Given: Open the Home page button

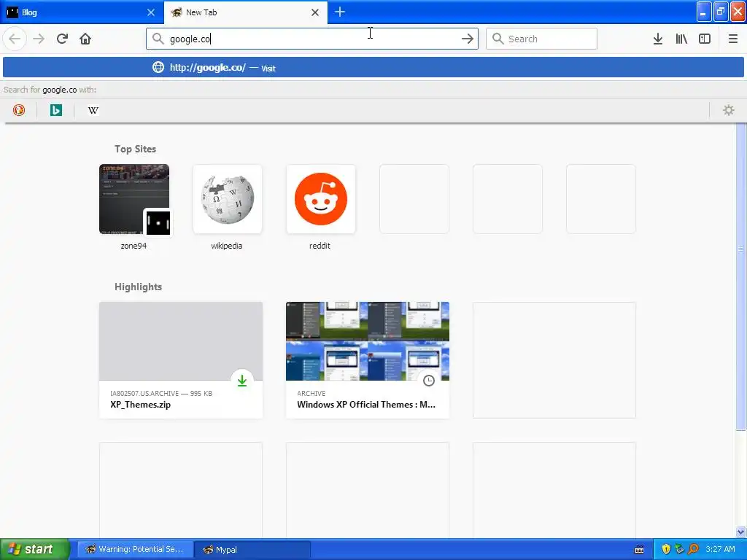Looking at the screenshot, I should 85,39.
